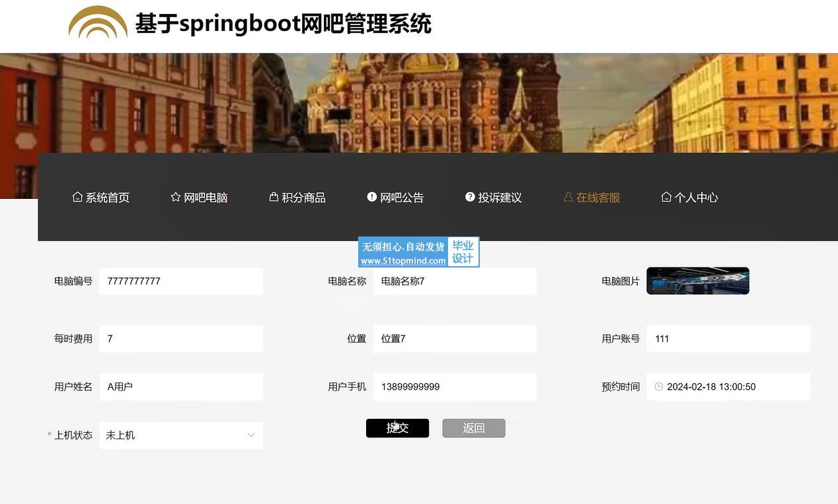Click the star icon beside 网吧电脑
This screenshot has width=838, height=504.
[x=175, y=197]
